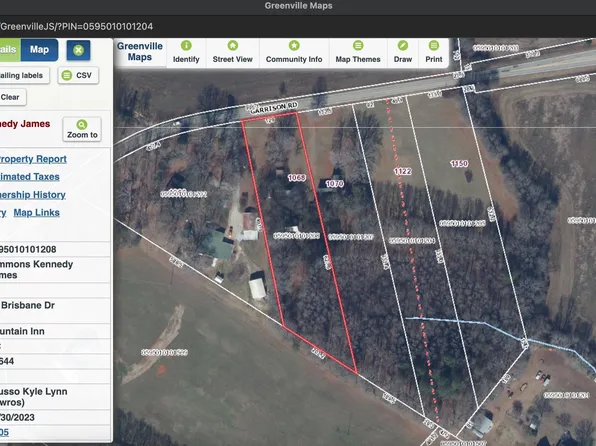The width and height of the screenshot is (596, 446).
Task: Click the Garrison Rd street label
Action: point(274,108)
